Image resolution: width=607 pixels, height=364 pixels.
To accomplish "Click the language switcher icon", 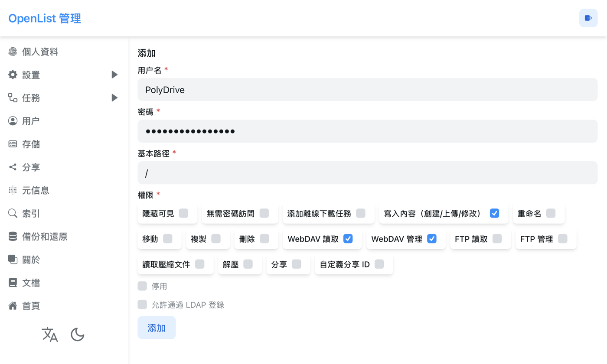I will [x=50, y=335].
